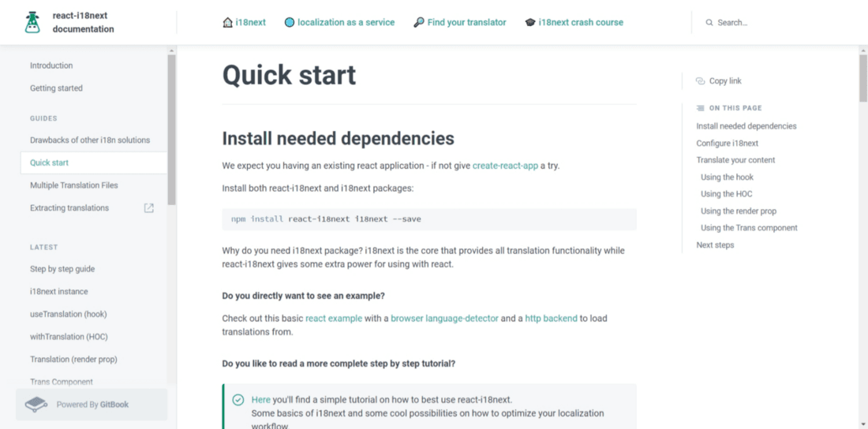Click the green checkmark icon in the hint box
Screen dimensions: 868x429
238,400
